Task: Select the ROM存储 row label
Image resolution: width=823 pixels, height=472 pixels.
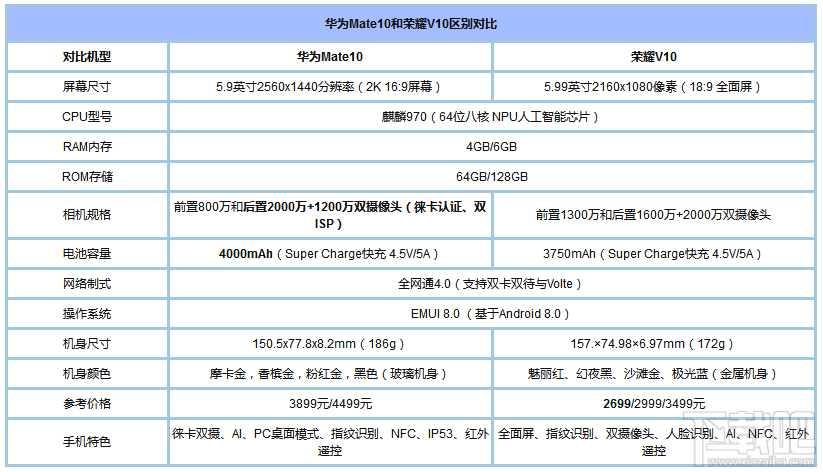Action: (x=87, y=176)
